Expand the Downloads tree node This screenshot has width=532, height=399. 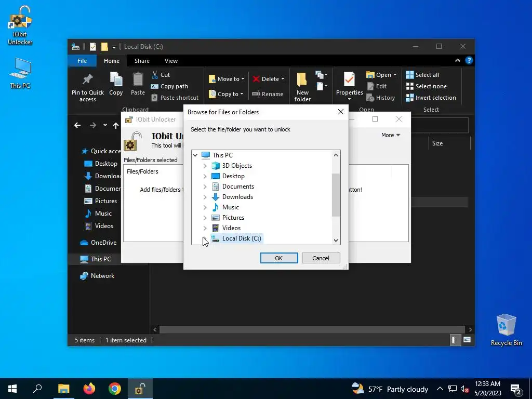tap(205, 197)
